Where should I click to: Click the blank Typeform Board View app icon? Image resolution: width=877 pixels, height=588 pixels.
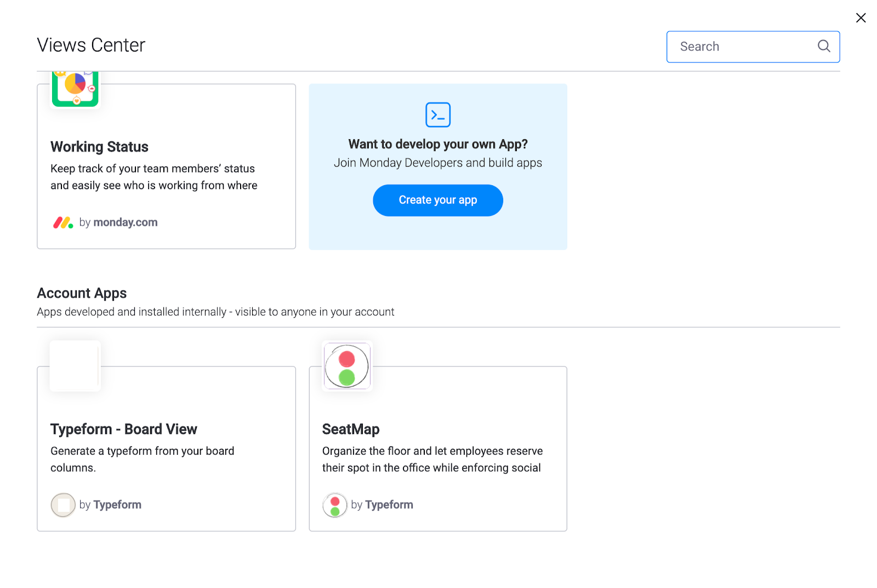pyautogui.click(x=75, y=366)
